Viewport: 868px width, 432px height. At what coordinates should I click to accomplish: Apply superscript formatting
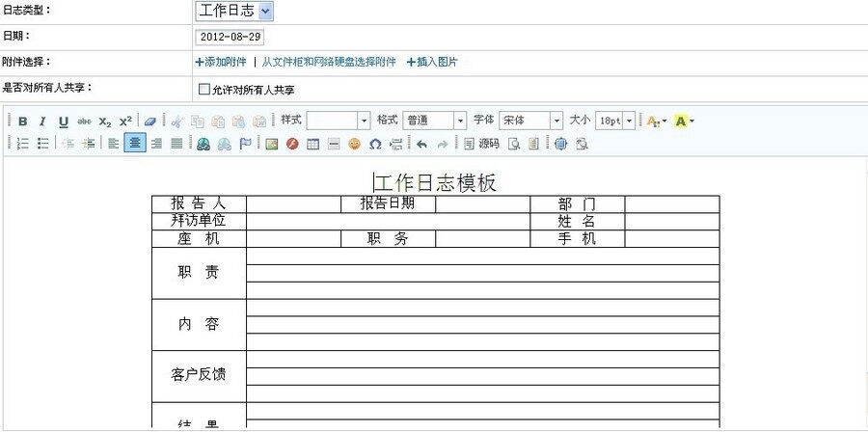click(x=125, y=121)
